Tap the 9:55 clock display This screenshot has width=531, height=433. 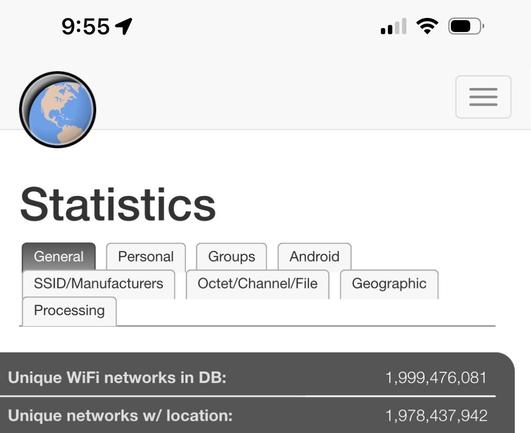click(86, 26)
